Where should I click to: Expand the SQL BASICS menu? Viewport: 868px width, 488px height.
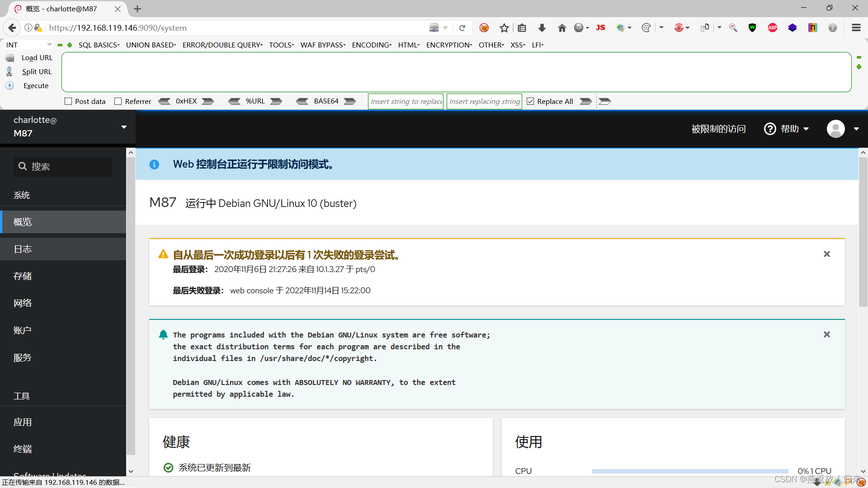[x=99, y=45]
